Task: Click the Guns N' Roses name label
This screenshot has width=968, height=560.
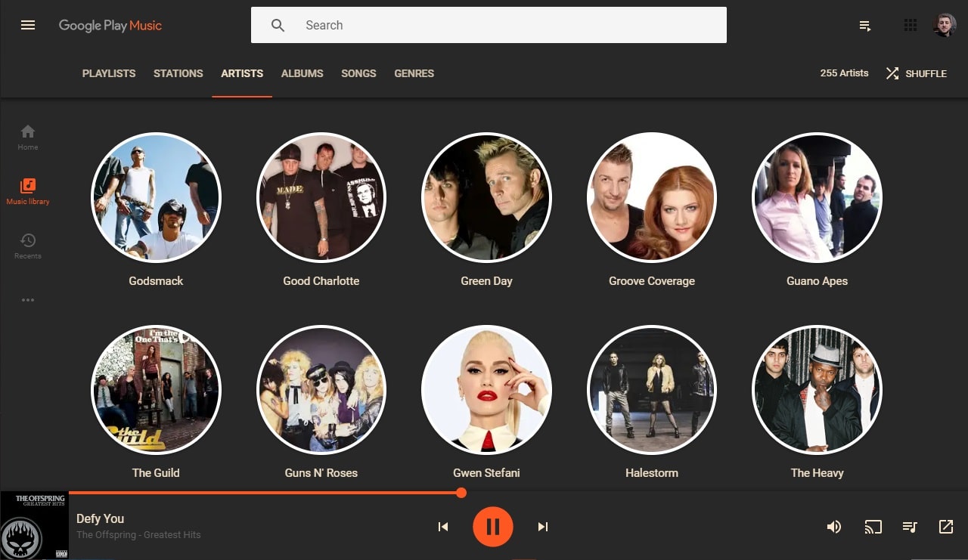Action: point(321,472)
